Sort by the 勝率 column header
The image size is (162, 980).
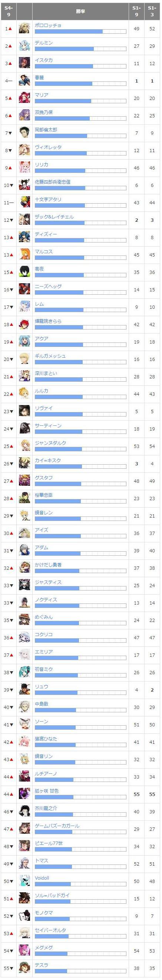click(x=80, y=11)
